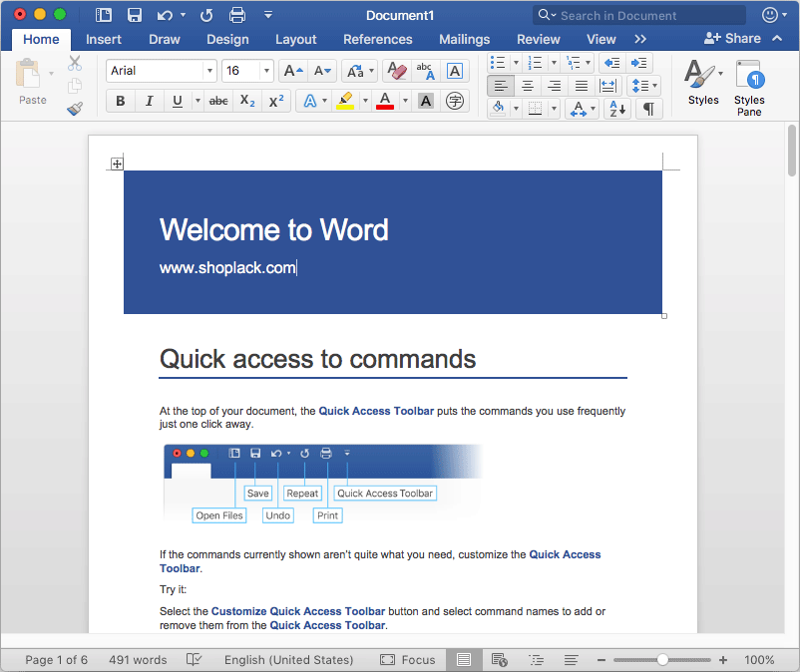Click the Copy icon below the scissors
Screen dimensions: 800x672
[75, 85]
